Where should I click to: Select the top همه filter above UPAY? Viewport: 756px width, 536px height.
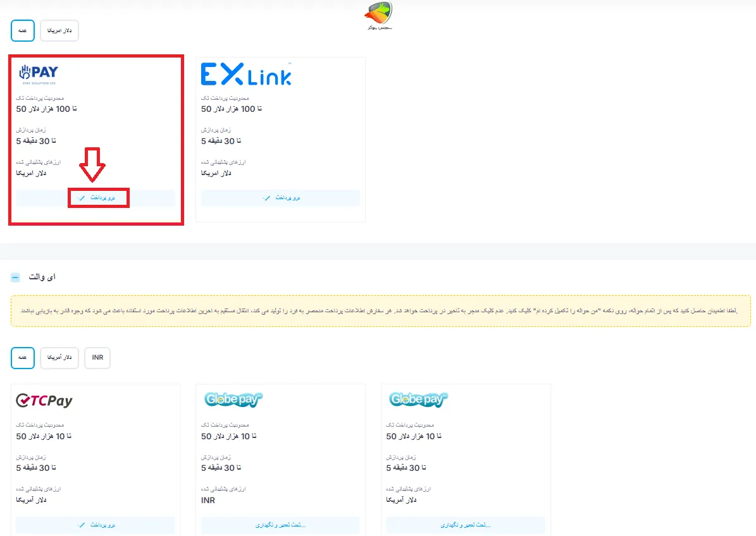pyautogui.click(x=22, y=30)
